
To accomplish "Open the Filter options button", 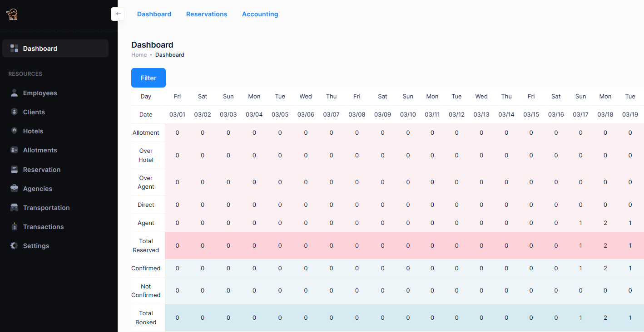I will coord(149,78).
